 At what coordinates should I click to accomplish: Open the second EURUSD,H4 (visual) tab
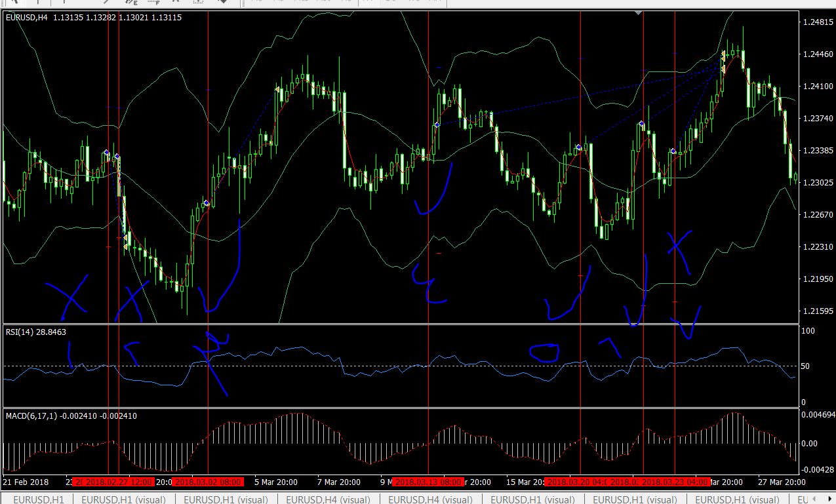tap(432, 499)
